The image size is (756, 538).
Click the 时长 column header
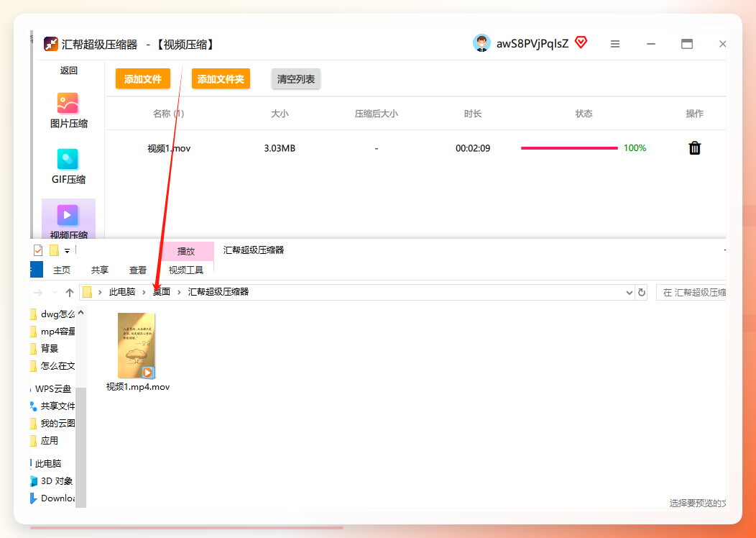click(473, 114)
